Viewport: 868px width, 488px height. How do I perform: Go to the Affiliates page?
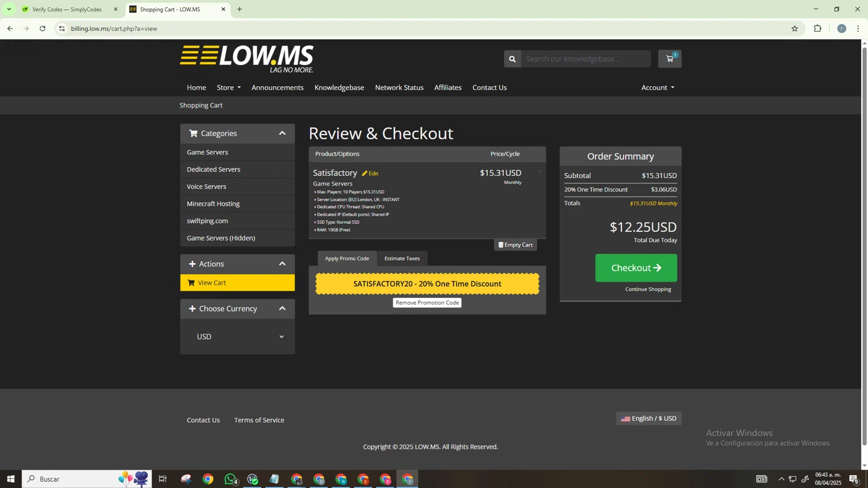coord(448,87)
